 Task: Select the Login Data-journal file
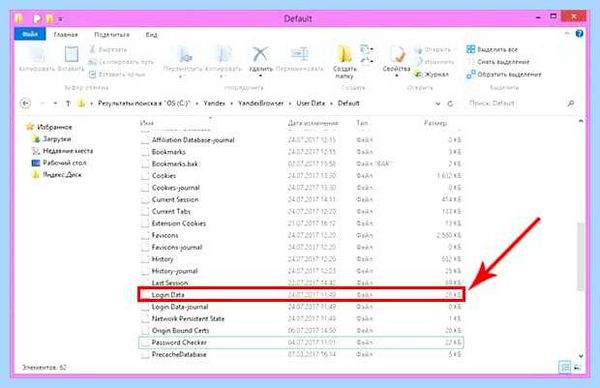point(301,307)
